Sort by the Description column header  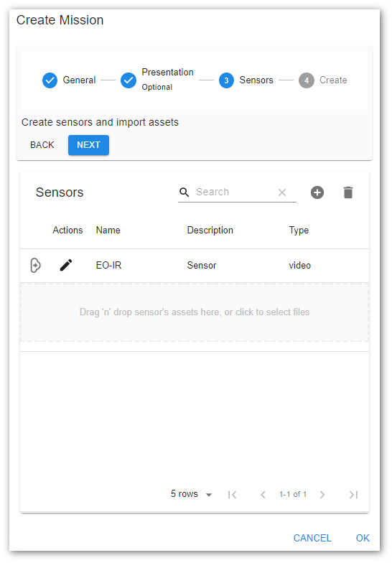tap(210, 230)
